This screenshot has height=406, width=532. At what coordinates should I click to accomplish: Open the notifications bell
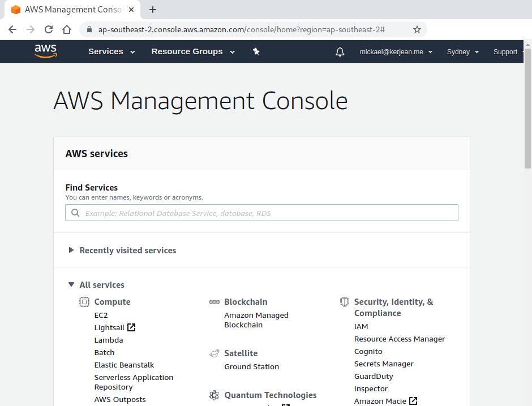tap(340, 52)
